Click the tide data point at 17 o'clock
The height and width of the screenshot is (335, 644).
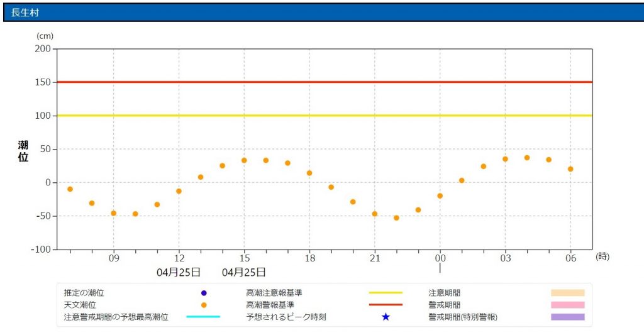tap(287, 163)
